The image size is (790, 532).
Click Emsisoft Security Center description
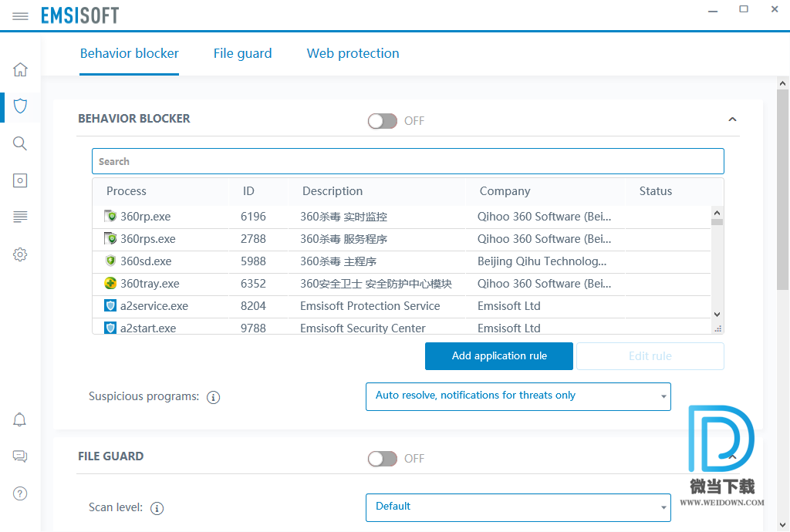click(363, 328)
